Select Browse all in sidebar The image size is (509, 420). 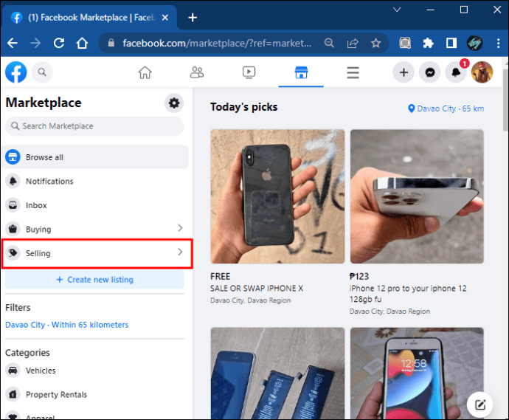[94, 157]
